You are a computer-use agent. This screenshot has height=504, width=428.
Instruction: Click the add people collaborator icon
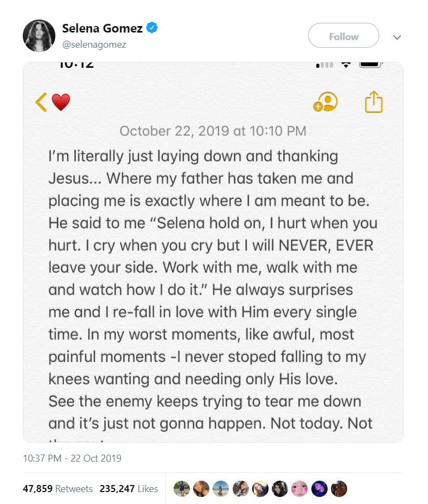(325, 102)
